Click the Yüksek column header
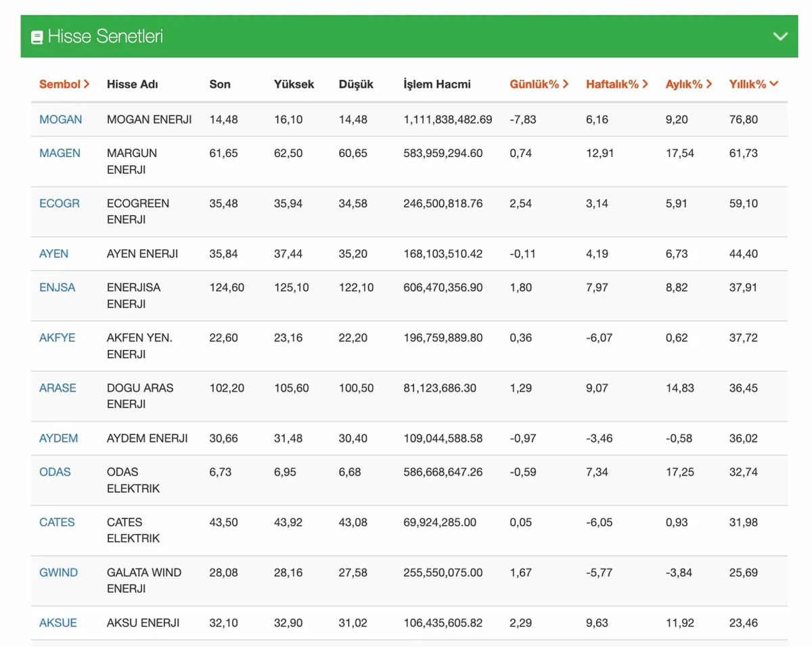This screenshot has height=647, width=812. coord(294,85)
